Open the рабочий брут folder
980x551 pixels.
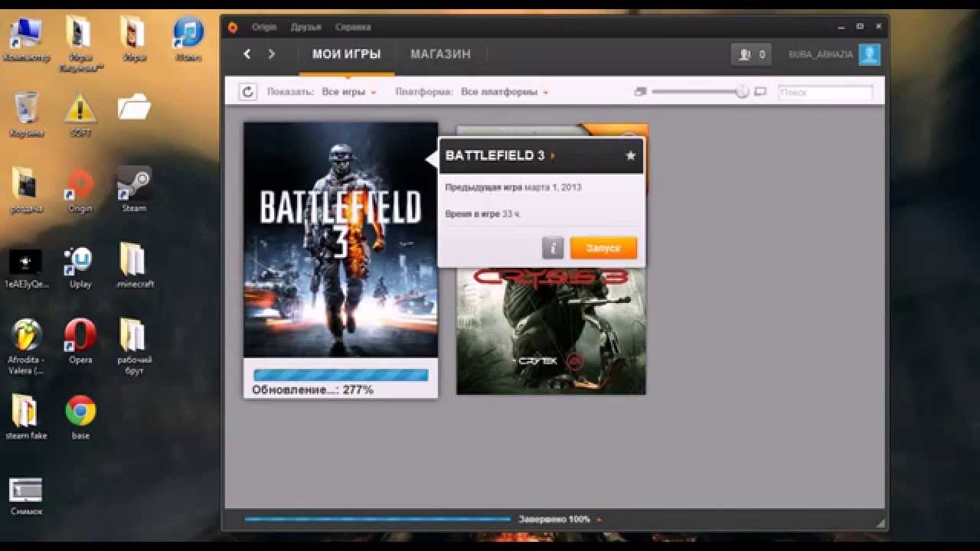(134, 346)
